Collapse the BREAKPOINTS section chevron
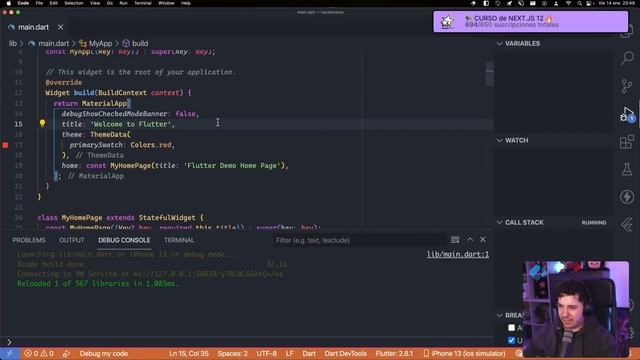Viewport: 640px width, 360px height. pos(499,315)
